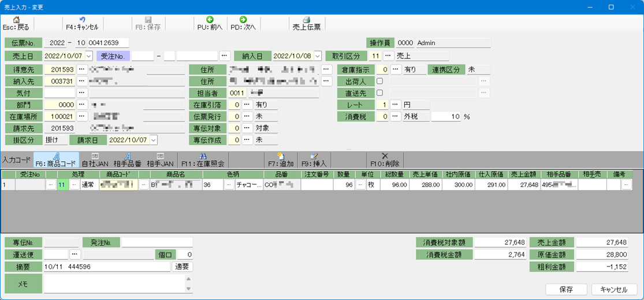Image resolution: width=644 pixels, height=300 pixels.
Task: Toggle the 出荷人 checkbox
Action: click(379, 81)
